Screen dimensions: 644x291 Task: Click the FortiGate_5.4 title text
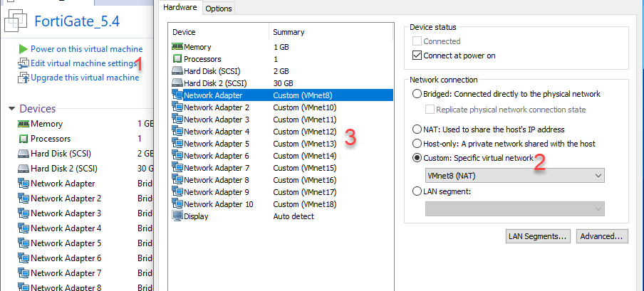77,21
